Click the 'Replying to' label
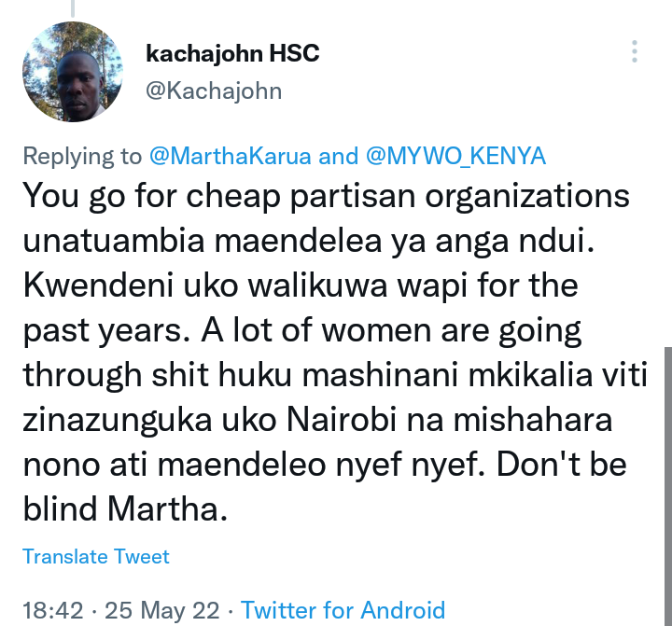This screenshot has width=672, height=626. tap(82, 156)
